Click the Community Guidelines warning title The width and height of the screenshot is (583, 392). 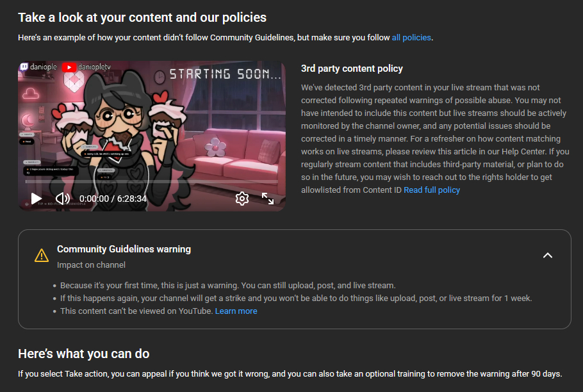(124, 249)
